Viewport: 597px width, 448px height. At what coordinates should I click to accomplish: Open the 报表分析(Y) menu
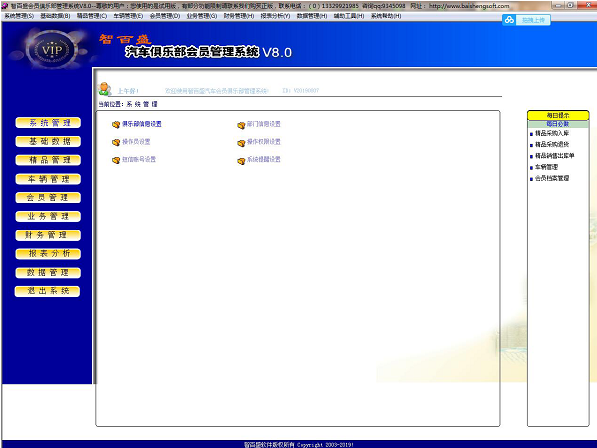275,16
